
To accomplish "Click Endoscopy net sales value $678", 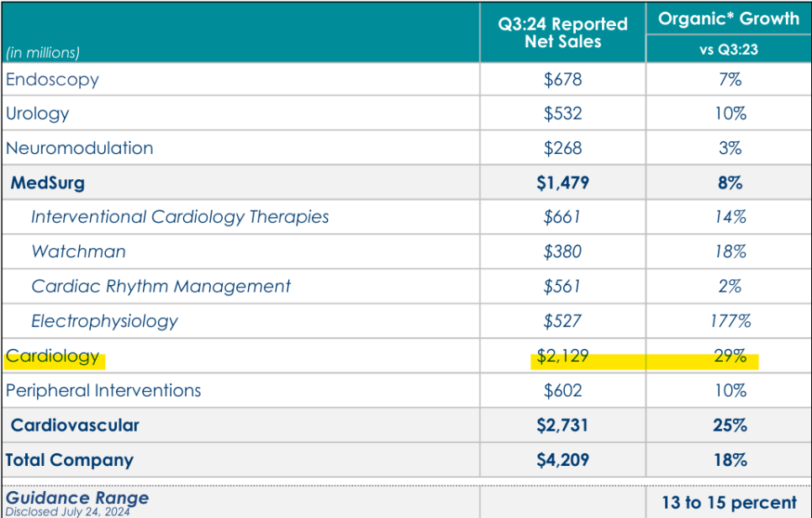I will click(x=562, y=79).
